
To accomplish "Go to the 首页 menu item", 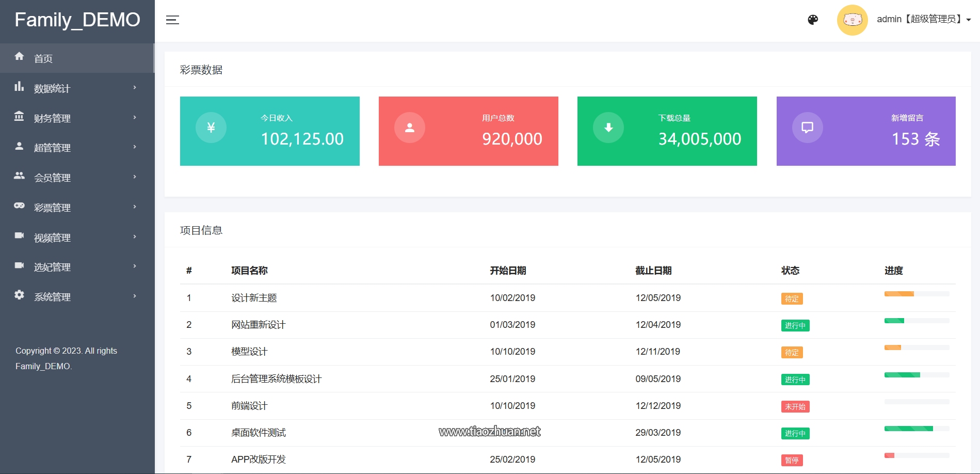I will coord(43,58).
